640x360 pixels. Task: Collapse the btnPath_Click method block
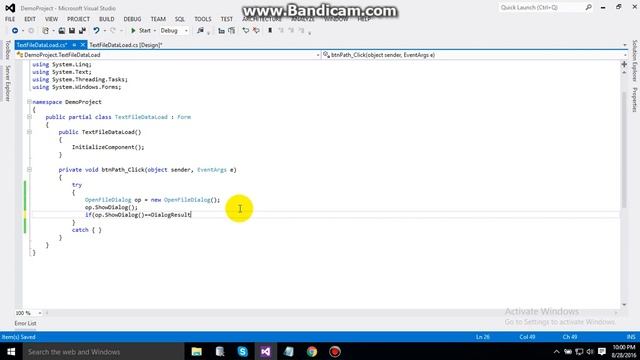(29, 170)
